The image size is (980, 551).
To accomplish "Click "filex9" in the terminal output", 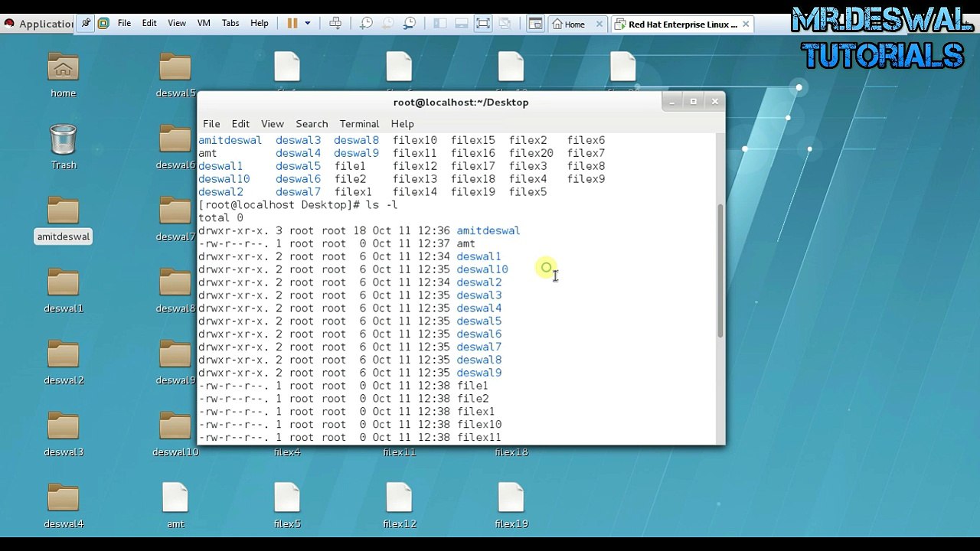I will 586,179.
